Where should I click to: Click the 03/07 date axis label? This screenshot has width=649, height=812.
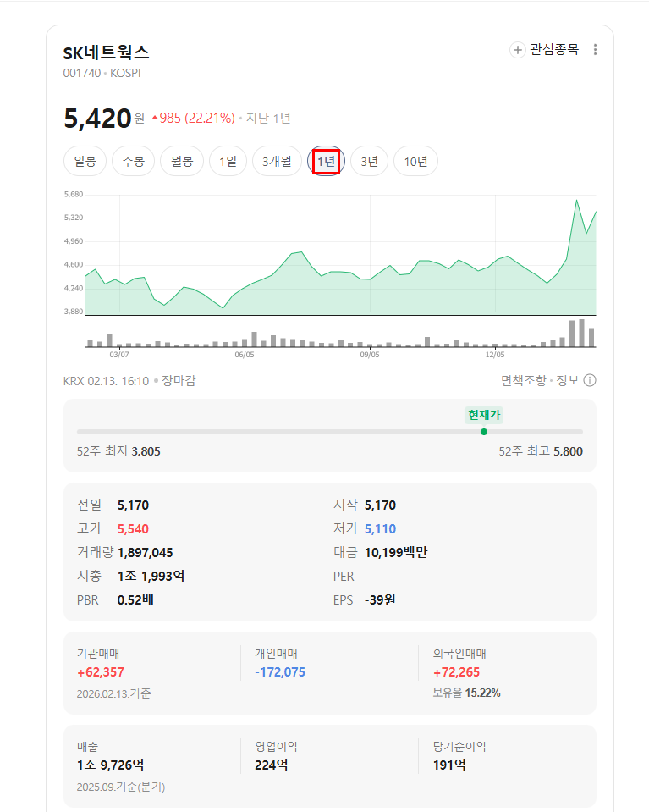click(x=119, y=355)
